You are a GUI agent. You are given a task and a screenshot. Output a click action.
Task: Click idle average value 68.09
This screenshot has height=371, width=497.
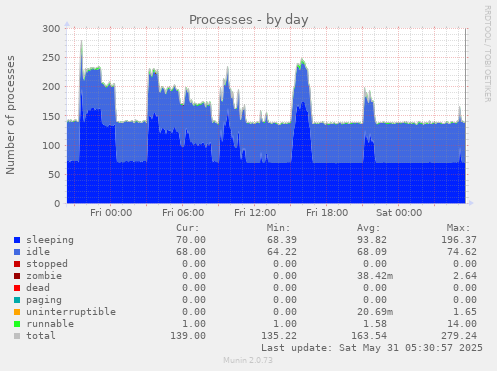tap(372, 252)
